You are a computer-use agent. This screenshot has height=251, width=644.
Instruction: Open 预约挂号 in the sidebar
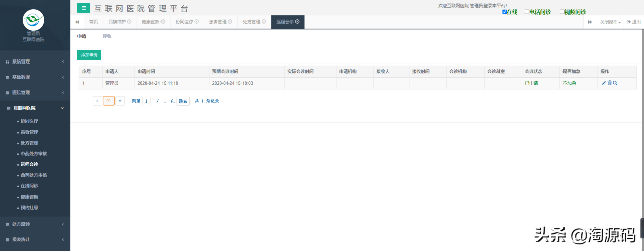coord(29,207)
